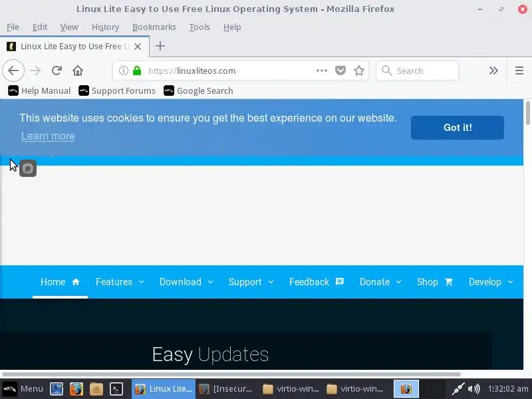Click the Feedback chat bubble icon

click(340, 282)
